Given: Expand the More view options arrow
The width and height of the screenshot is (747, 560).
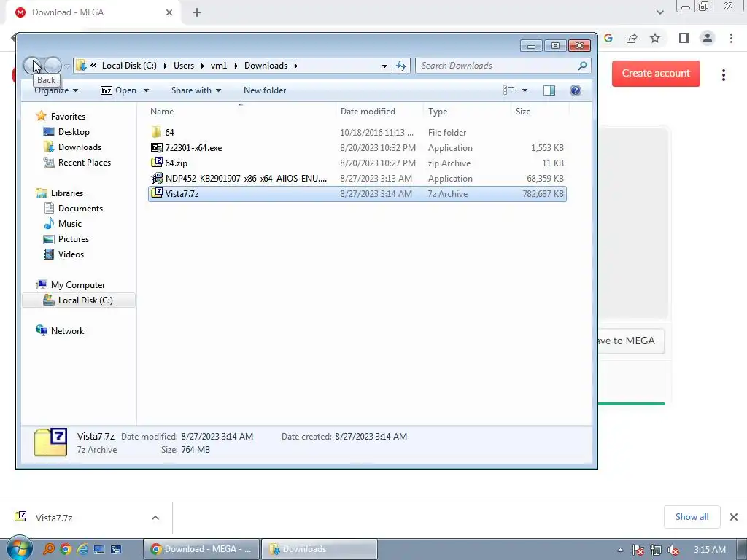Looking at the screenshot, I should (x=525, y=90).
